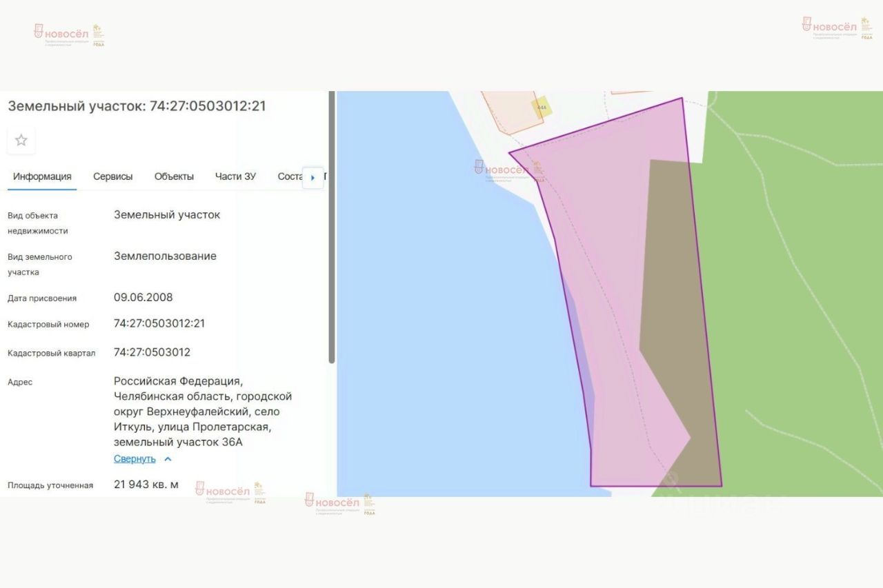The width and height of the screenshot is (883, 588).
Task: Click the Площадь уточненная label
Action: click(50, 485)
